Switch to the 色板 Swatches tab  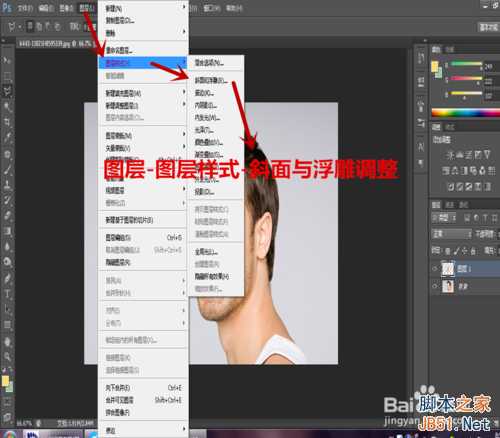pos(450,50)
